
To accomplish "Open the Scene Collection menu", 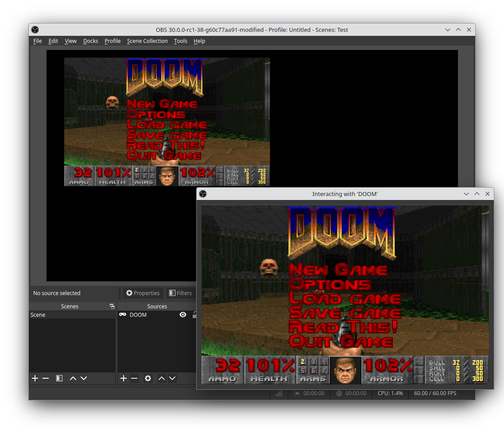I will point(147,41).
